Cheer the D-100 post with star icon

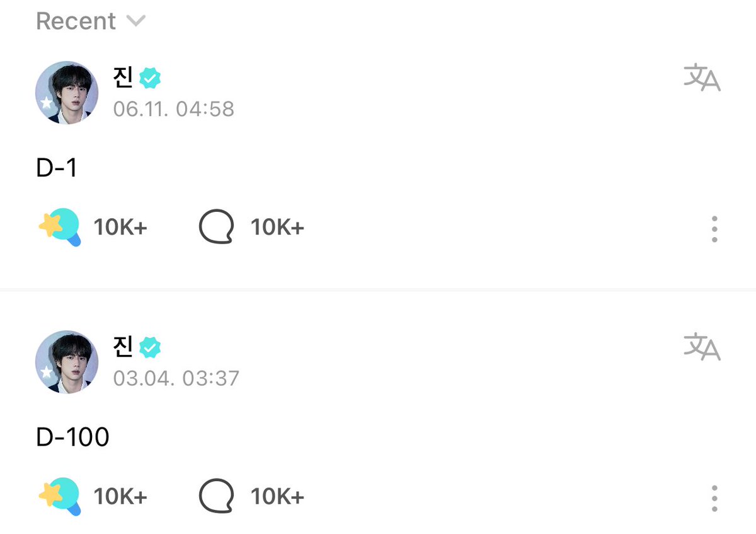60,496
